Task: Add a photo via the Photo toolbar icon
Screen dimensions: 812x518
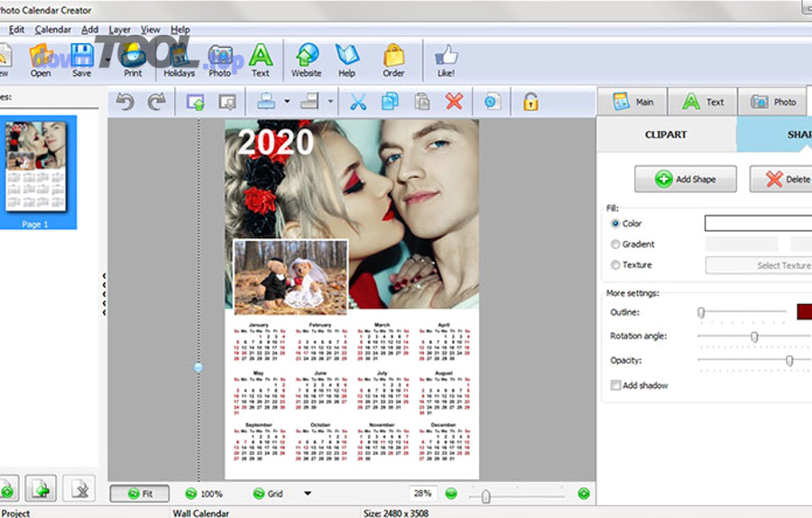Action: tap(220, 60)
